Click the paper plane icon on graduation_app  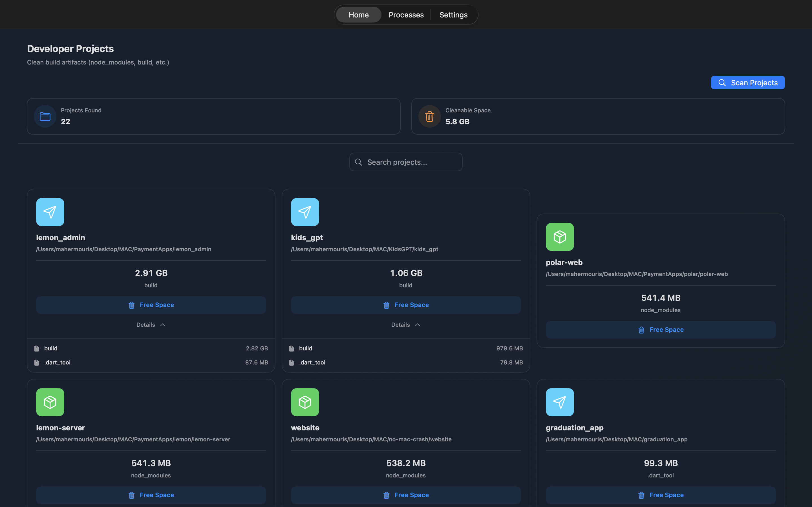[559, 402]
